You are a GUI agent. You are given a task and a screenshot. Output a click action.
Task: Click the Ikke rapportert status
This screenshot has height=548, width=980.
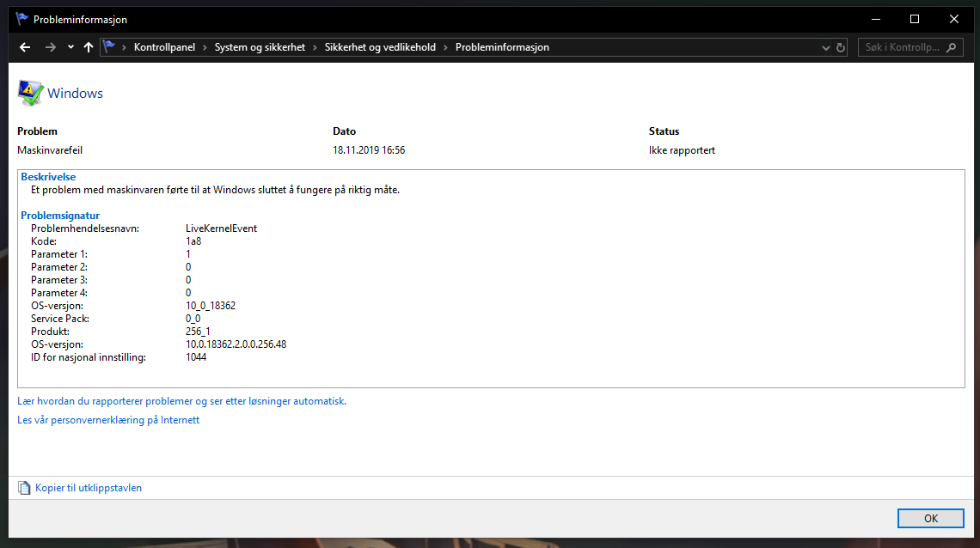682,150
